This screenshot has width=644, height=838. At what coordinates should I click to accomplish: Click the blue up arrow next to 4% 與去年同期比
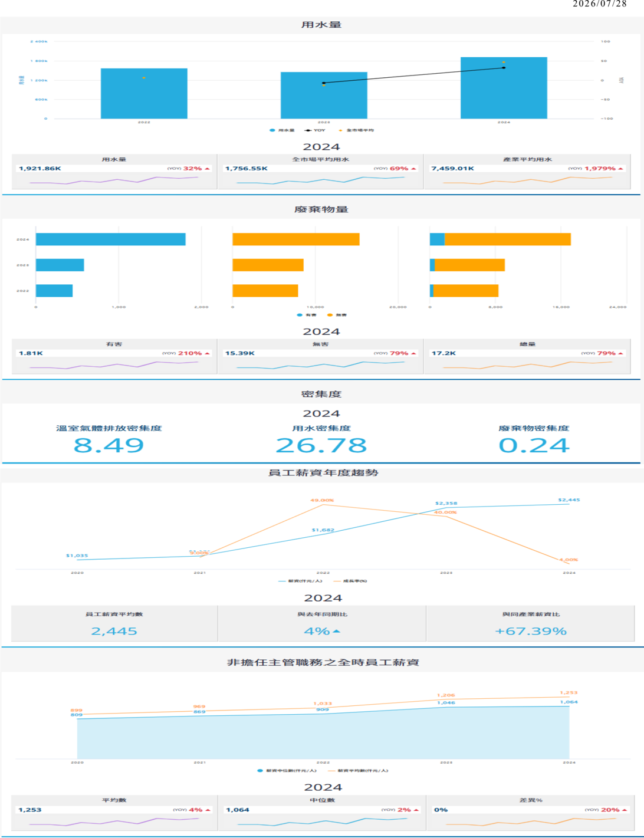336,631
